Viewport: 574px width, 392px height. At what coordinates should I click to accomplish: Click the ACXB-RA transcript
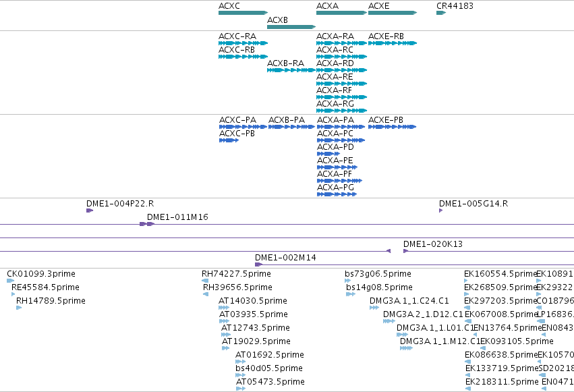coord(291,70)
